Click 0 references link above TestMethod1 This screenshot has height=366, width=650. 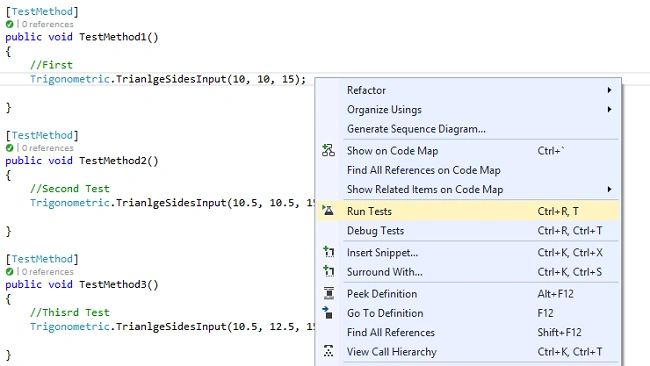(48, 24)
